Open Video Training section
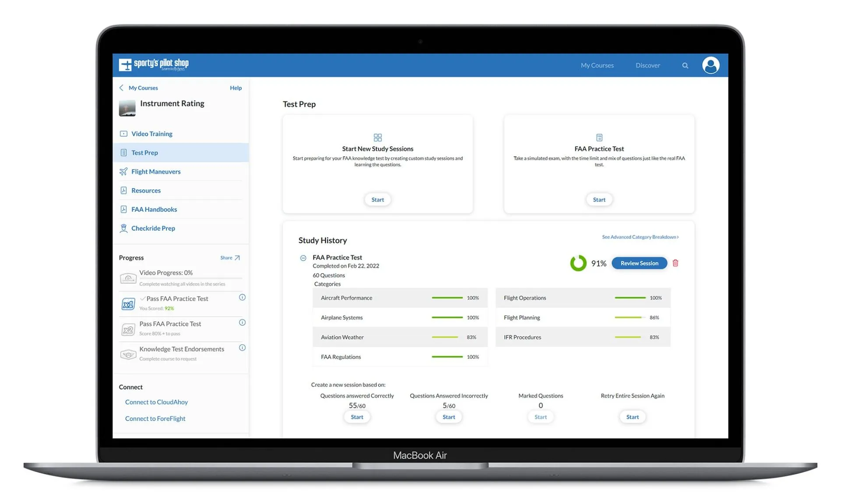Screen dimensions: 841x504 click(x=152, y=134)
